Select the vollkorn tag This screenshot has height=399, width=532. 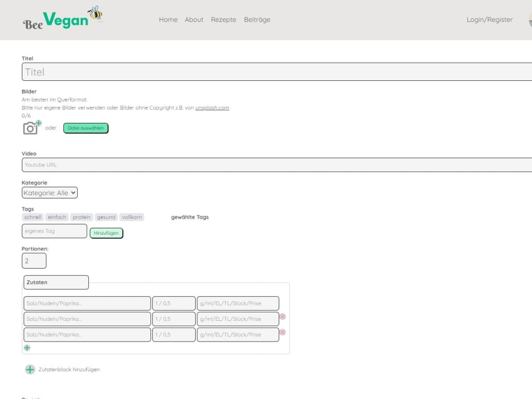[x=132, y=217]
